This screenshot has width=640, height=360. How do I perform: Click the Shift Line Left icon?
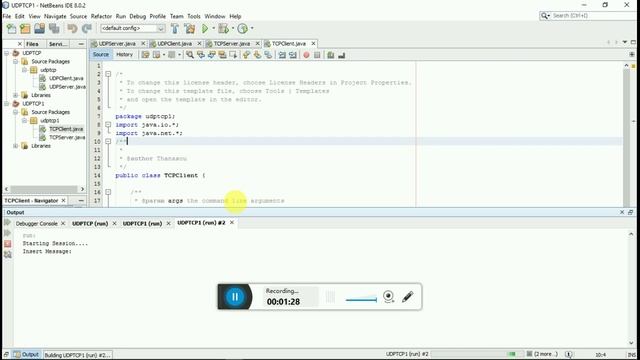pyautogui.click(x=282, y=55)
